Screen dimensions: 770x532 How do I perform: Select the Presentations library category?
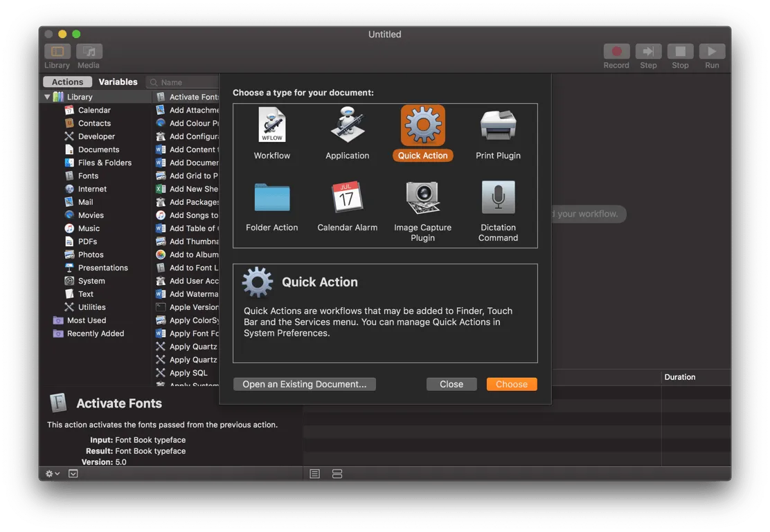coord(102,268)
